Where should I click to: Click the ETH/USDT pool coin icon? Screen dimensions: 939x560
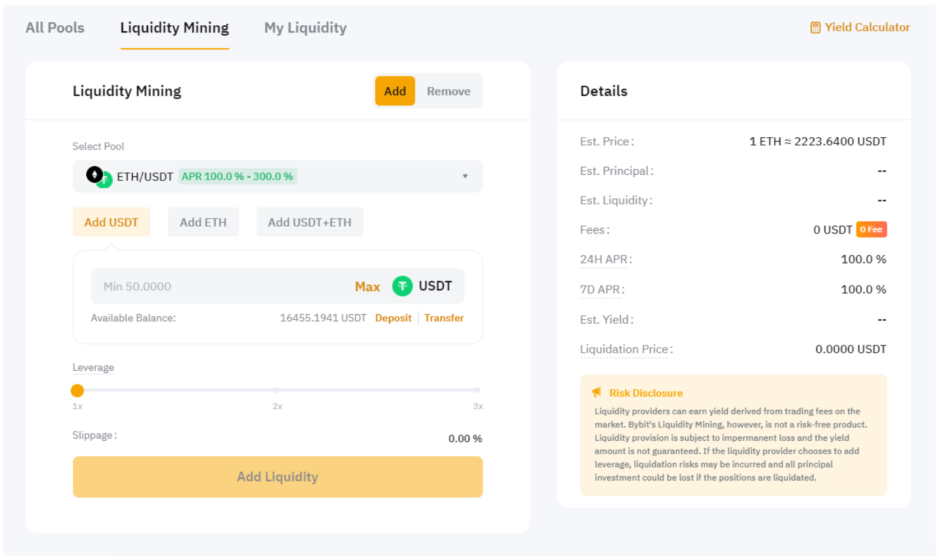(x=99, y=177)
